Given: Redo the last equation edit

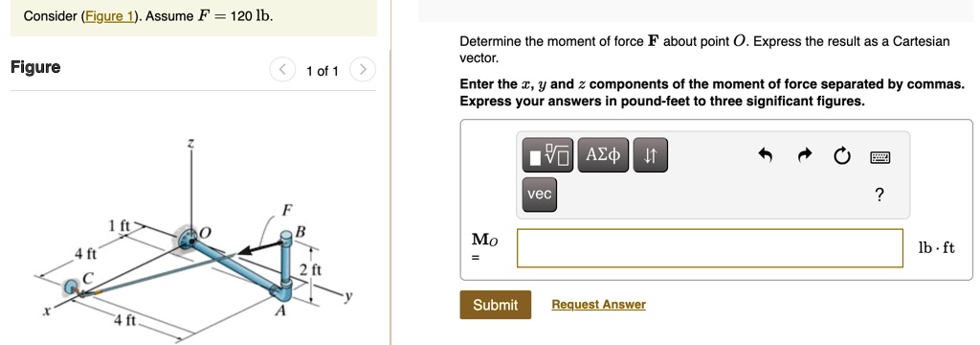Looking at the screenshot, I should [805, 154].
